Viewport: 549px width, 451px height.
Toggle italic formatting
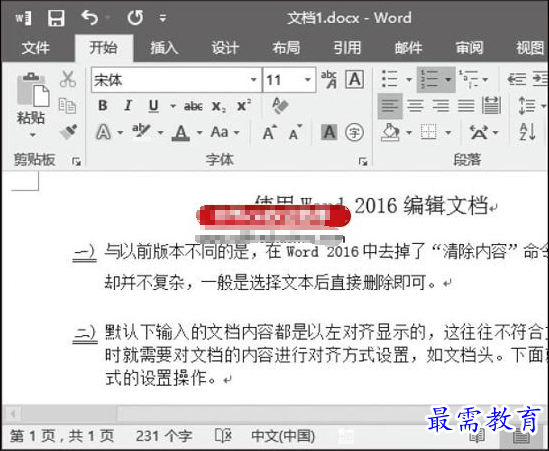coord(128,106)
